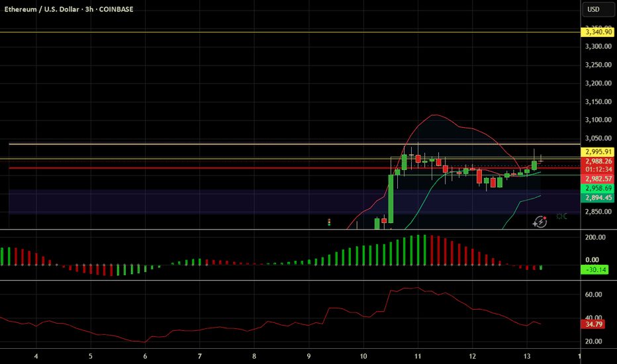The height and width of the screenshot is (364, 617).
Task: Click the 3,100.00 price scale label
Action: tap(598, 120)
